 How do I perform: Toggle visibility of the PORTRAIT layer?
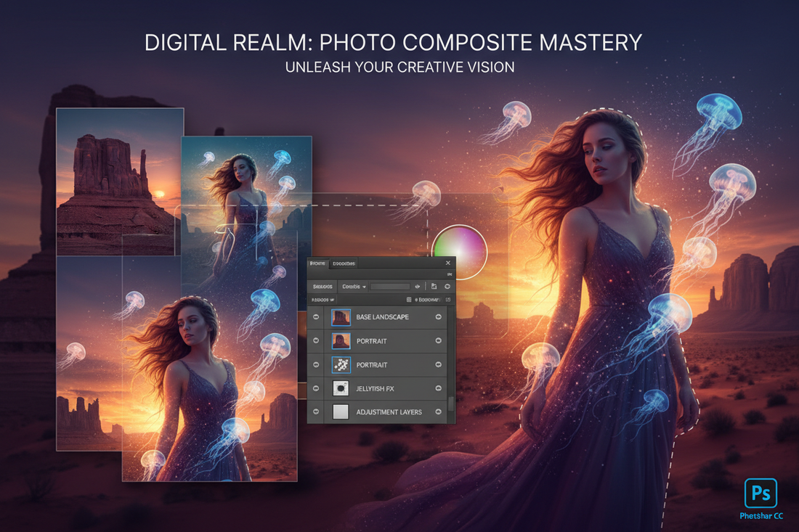click(315, 341)
